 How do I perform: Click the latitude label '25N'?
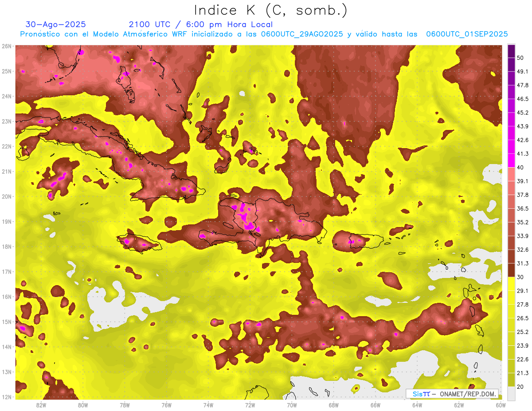[x=7, y=71]
